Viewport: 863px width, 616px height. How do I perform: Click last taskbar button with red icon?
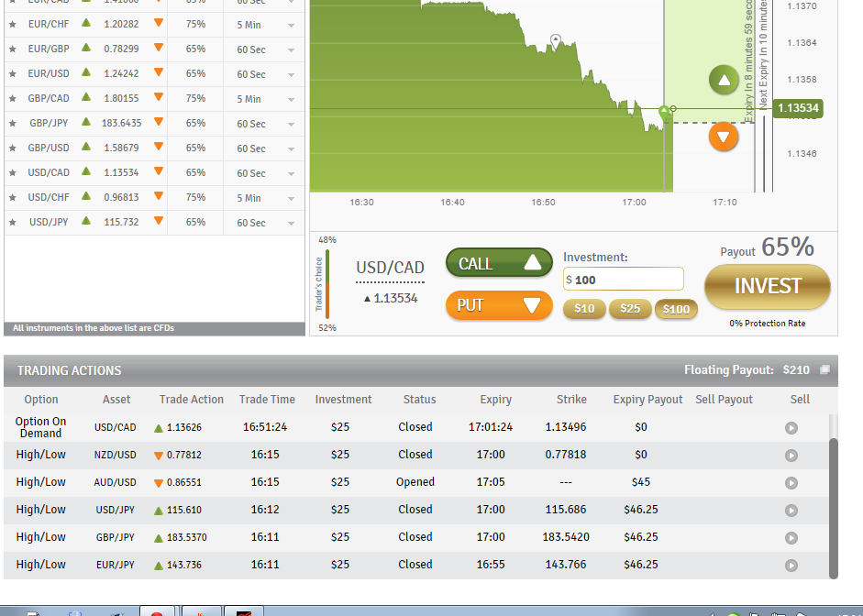tap(244, 611)
